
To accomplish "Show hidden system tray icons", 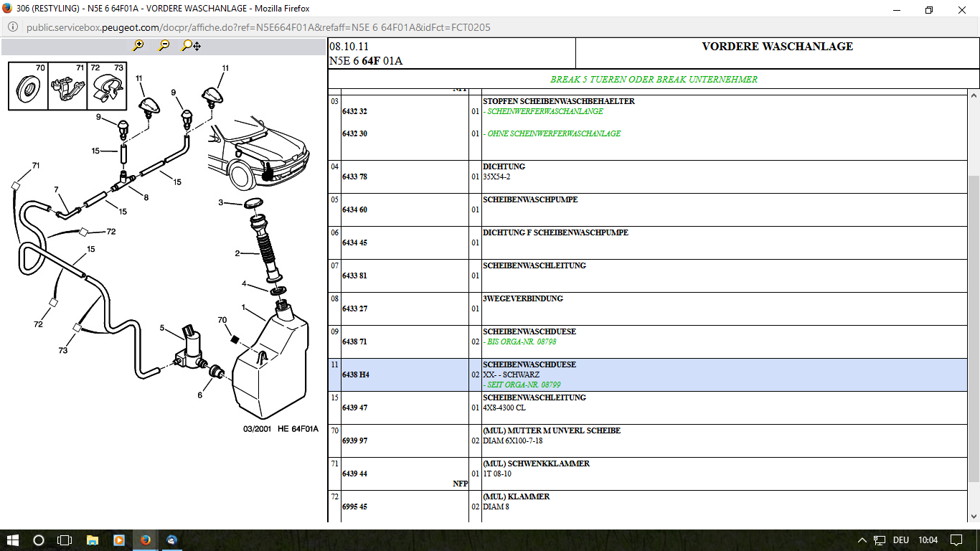I will 862,540.
